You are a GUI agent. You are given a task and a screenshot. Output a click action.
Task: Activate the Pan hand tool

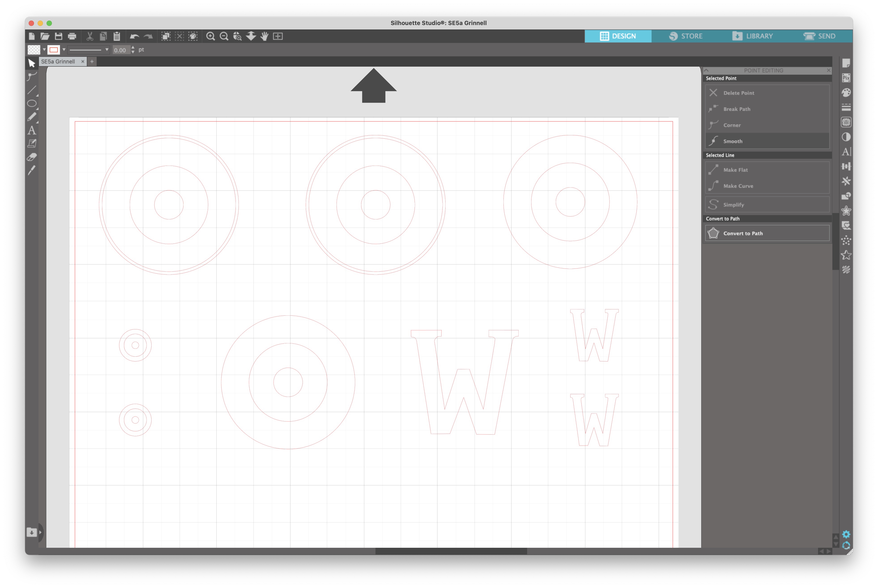click(x=264, y=36)
